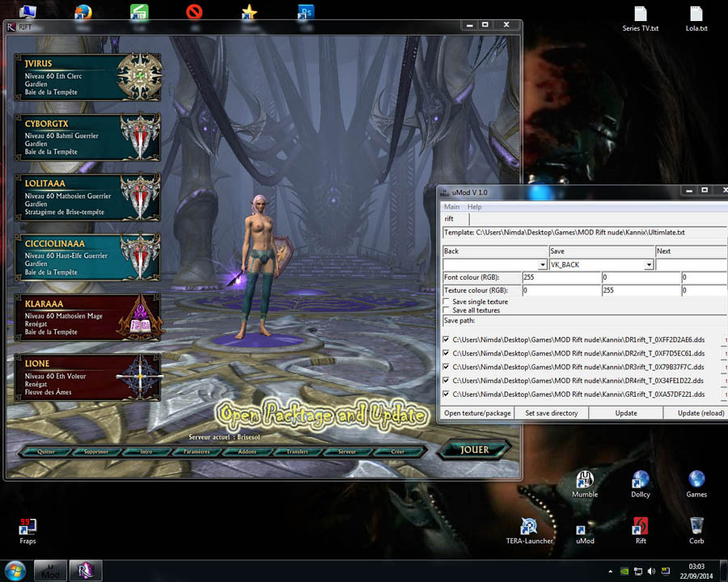Click the Open texture/package button
This screenshot has width=728, height=582.
pos(477,413)
